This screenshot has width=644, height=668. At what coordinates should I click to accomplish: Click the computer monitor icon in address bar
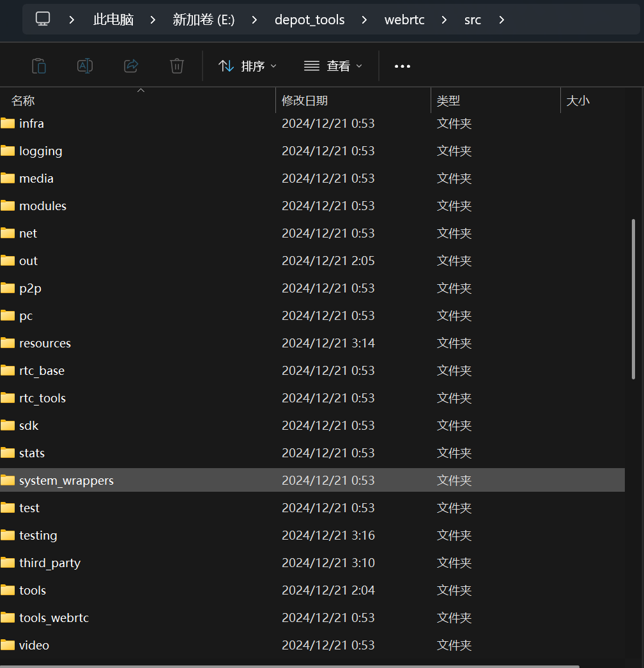pos(43,19)
